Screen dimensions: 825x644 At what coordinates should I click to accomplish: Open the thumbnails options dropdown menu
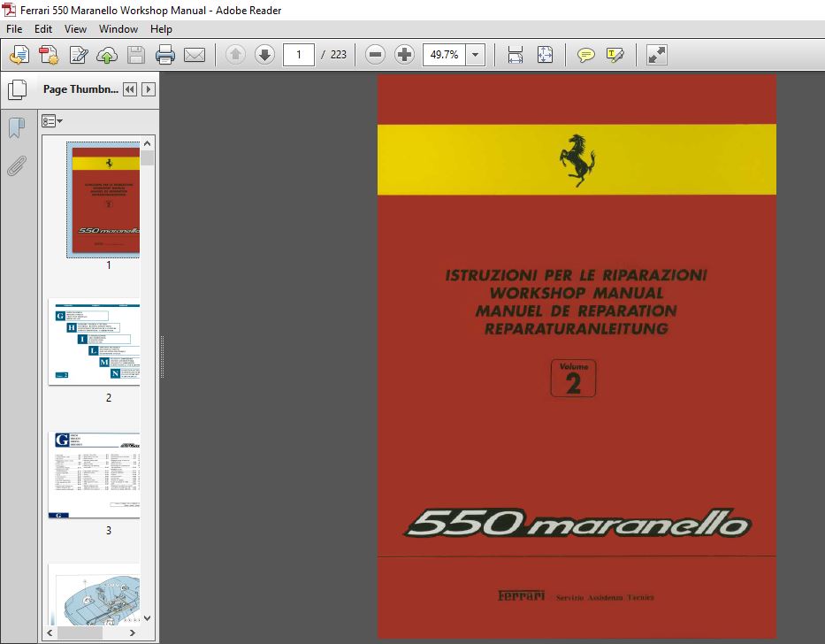click(x=52, y=122)
